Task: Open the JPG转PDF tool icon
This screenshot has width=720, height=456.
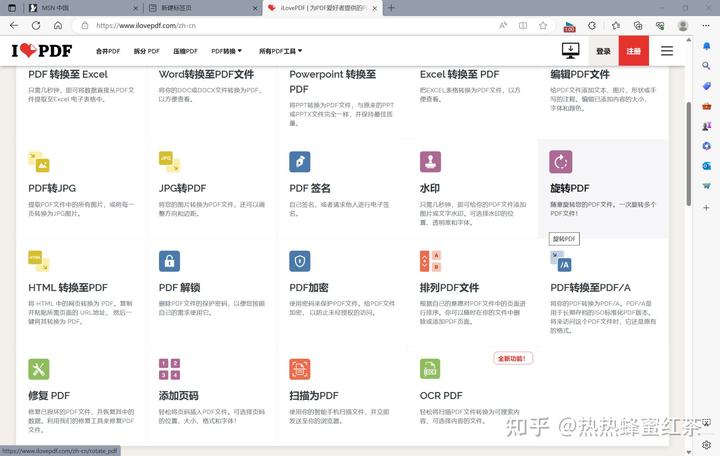Action: coord(169,162)
